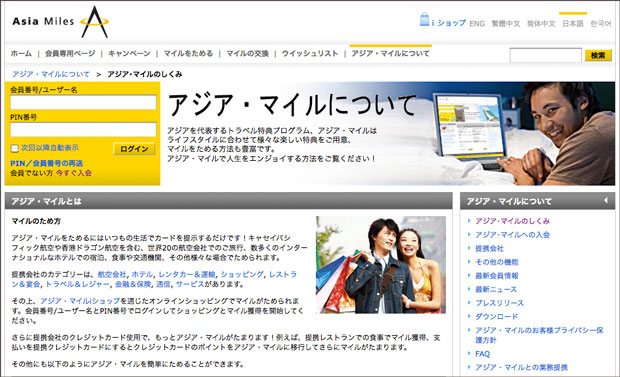Focus the 会員番号/ユーザー名 input field
The image size is (620, 377).
pyautogui.click(x=83, y=102)
